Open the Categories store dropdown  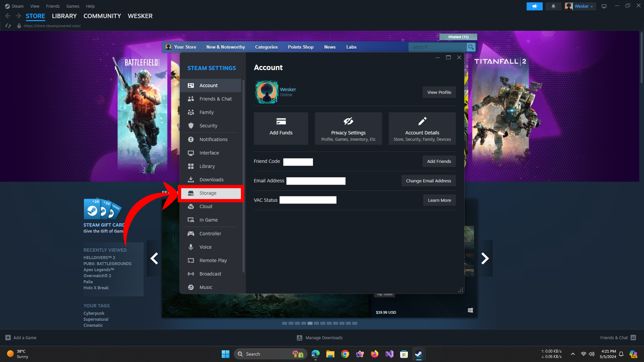pos(266,47)
